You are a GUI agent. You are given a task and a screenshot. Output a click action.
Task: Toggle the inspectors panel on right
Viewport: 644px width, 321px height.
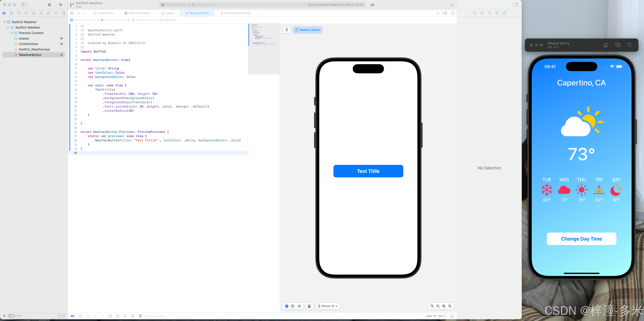tap(515, 5)
